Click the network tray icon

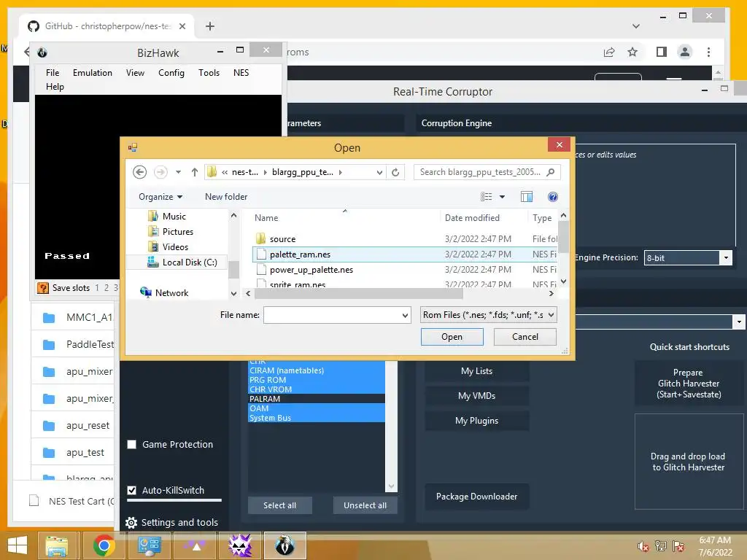point(661,546)
